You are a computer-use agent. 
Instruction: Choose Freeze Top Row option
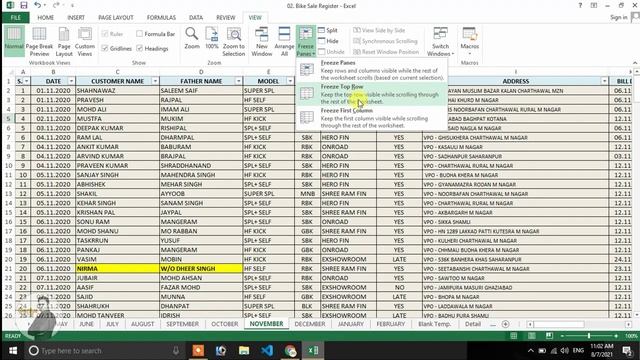(371, 94)
